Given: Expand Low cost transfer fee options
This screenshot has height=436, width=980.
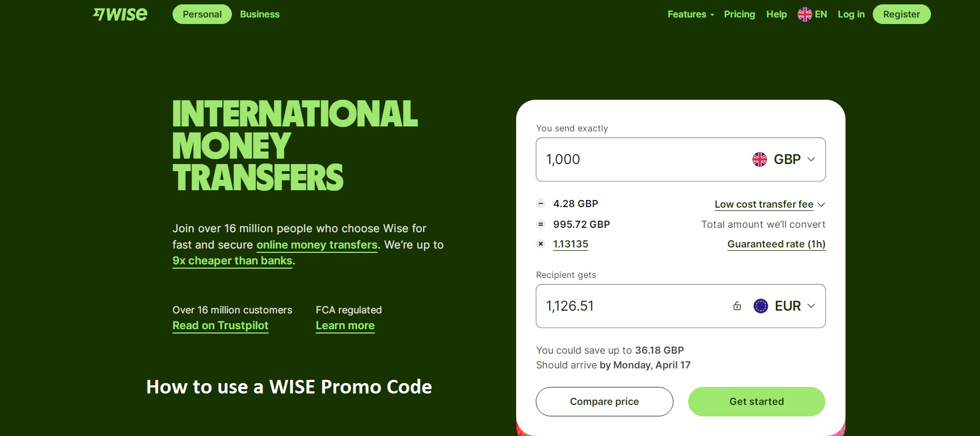Looking at the screenshot, I should (770, 204).
